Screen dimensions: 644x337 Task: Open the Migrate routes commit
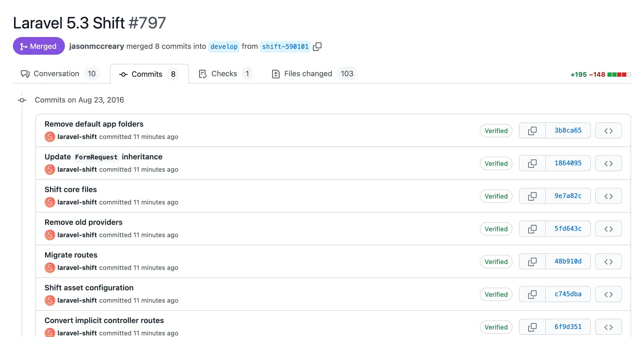71,255
